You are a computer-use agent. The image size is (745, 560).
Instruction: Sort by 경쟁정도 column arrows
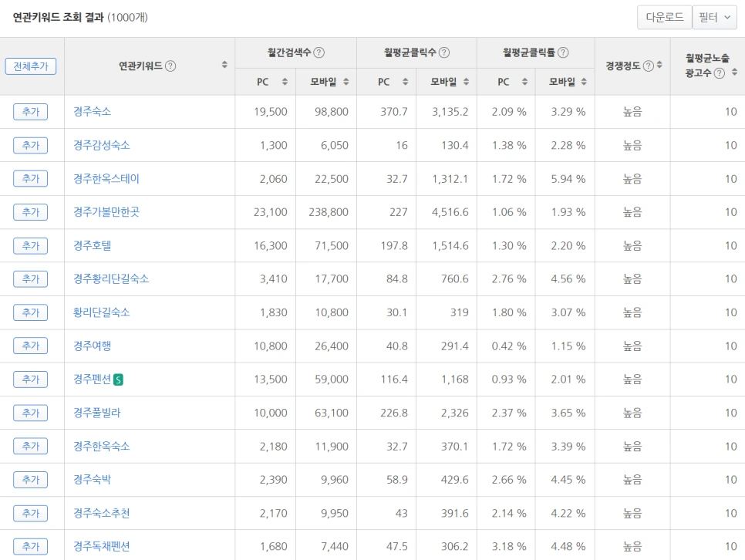[x=659, y=65]
